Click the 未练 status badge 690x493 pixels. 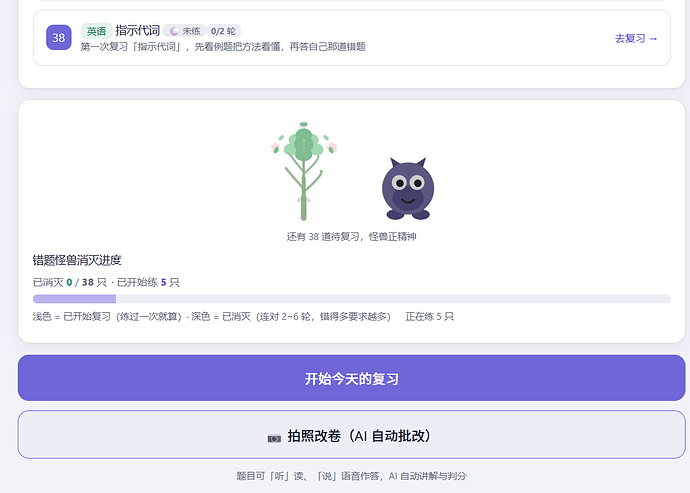tap(184, 31)
